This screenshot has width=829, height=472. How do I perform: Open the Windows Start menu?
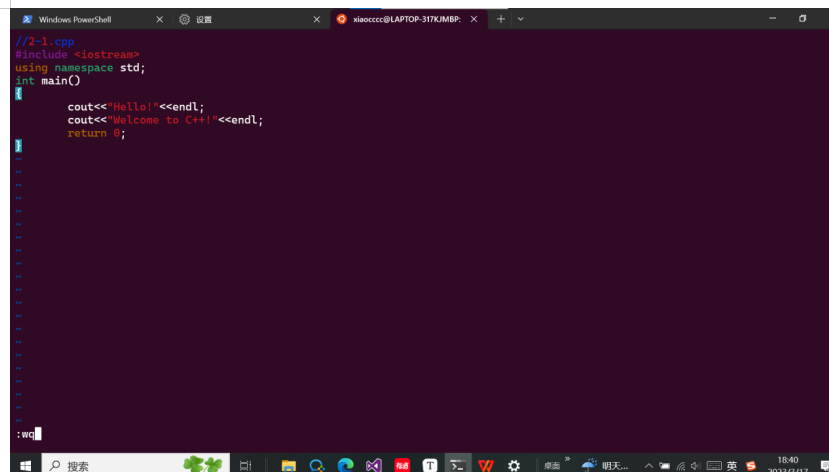[x=25, y=466]
